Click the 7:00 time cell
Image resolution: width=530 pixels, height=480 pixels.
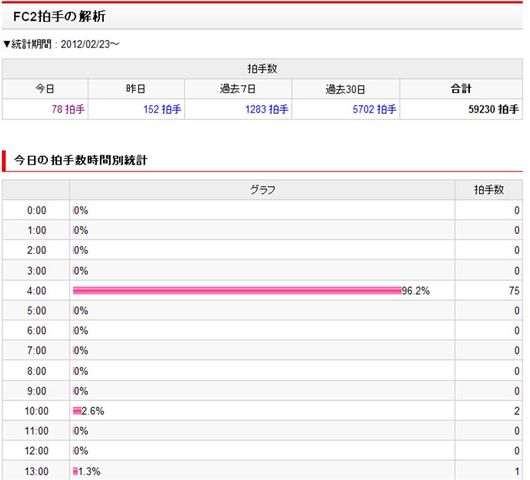[x=37, y=351]
